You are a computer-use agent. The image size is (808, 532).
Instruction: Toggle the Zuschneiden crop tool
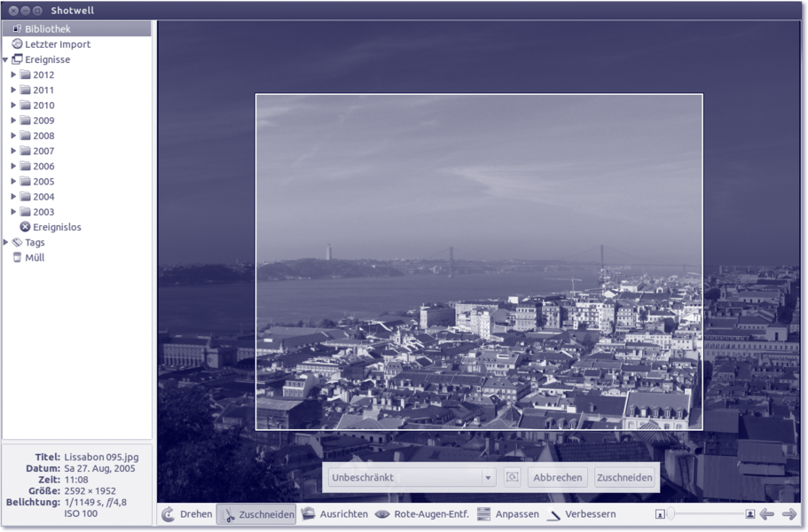256,514
